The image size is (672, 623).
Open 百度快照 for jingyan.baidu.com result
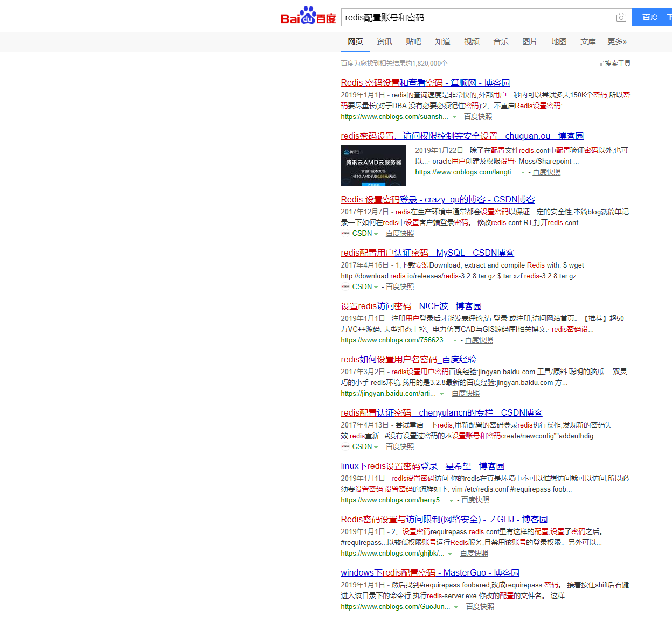[x=466, y=393]
